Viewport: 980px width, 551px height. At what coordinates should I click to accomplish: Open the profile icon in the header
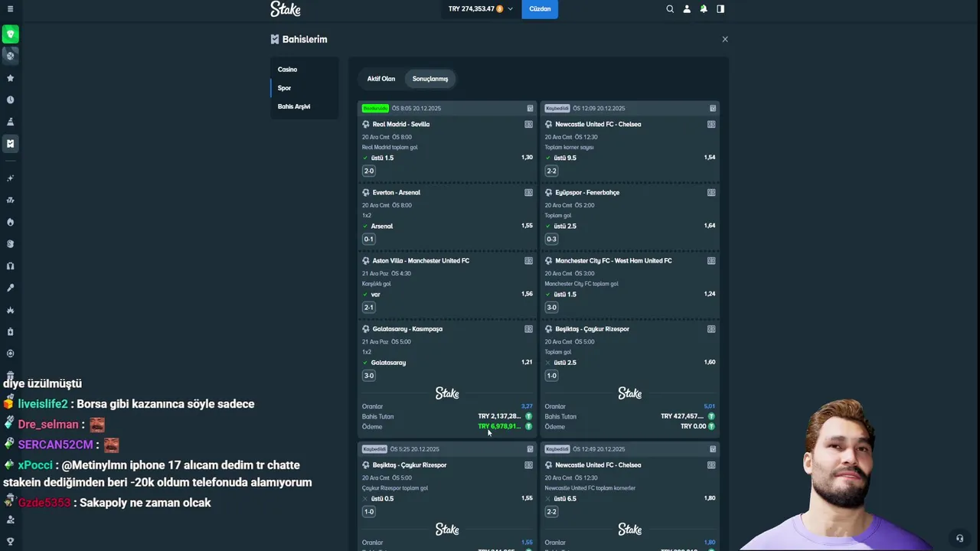pos(687,9)
